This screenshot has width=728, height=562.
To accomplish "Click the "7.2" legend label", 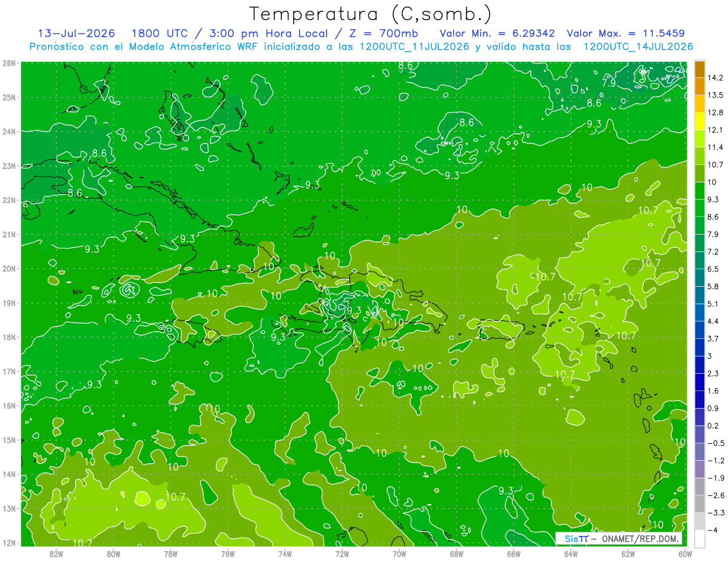I will pos(713,251).
